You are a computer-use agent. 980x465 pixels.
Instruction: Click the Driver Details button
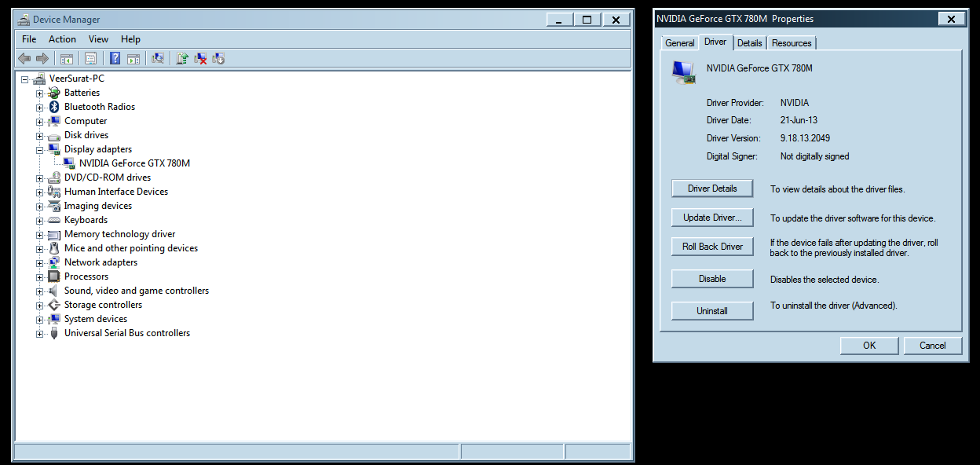pyautogui.click(x=712, y=189)
